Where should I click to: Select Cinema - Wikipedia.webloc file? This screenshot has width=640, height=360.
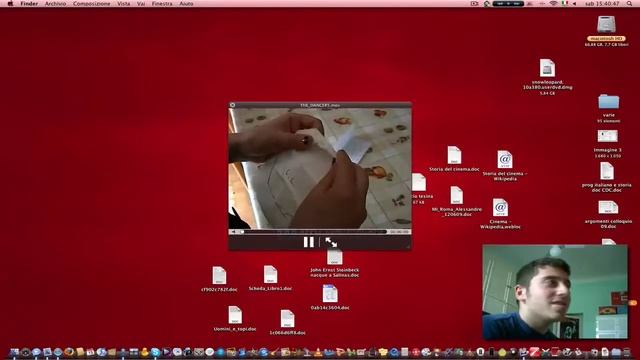500,208
